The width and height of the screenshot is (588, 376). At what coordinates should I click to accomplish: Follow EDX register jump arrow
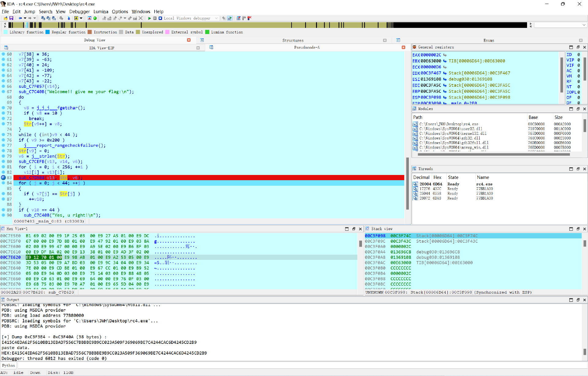pyautogui.click(x=445, y=73)
